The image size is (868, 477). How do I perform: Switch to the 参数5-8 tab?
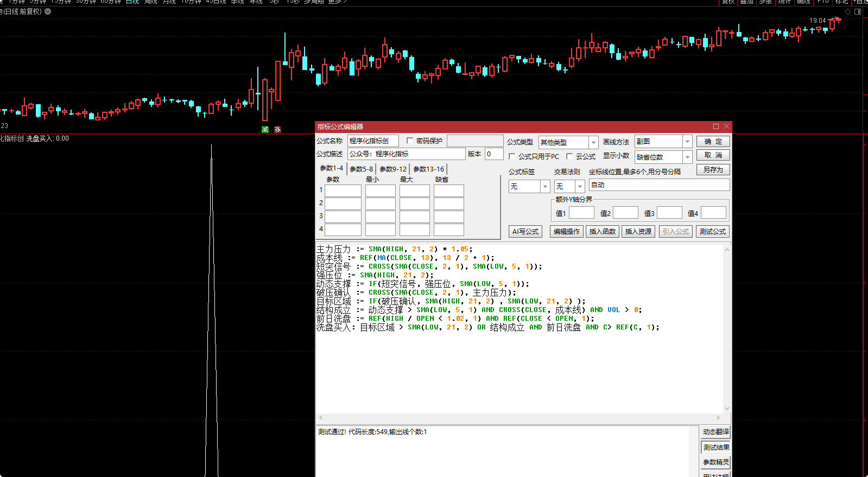361,169
